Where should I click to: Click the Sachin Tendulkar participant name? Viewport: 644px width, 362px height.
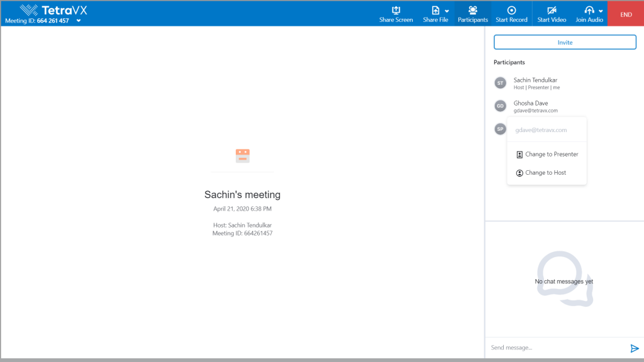click(535, 80)
